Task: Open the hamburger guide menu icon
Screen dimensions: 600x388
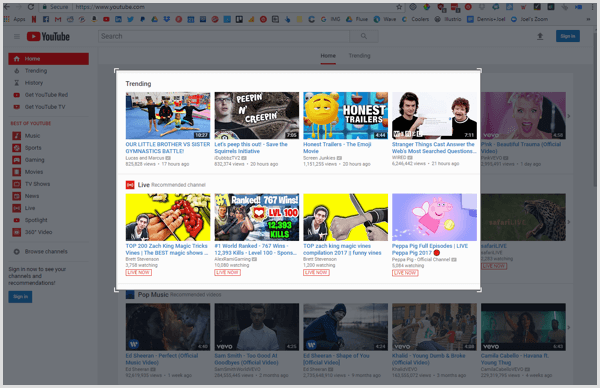Action: (x=17, y=37)
